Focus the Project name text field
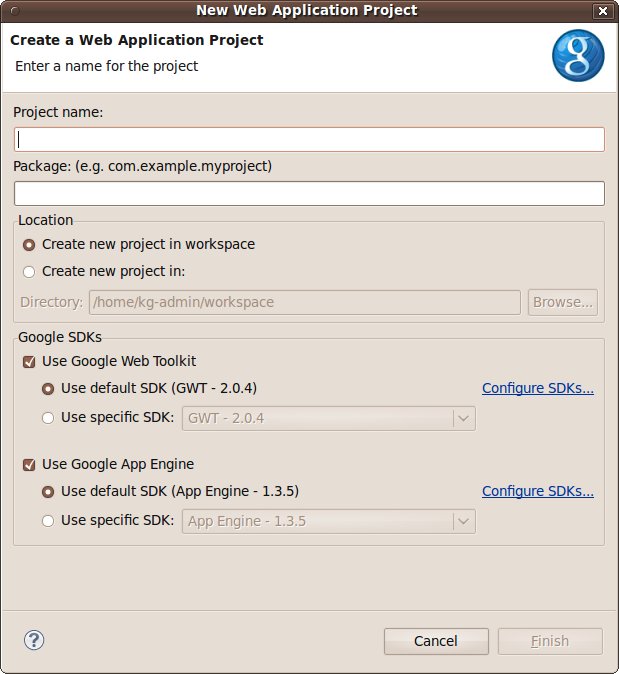The height and width of the screenshot is (674, 619). (x=309, y=139)
